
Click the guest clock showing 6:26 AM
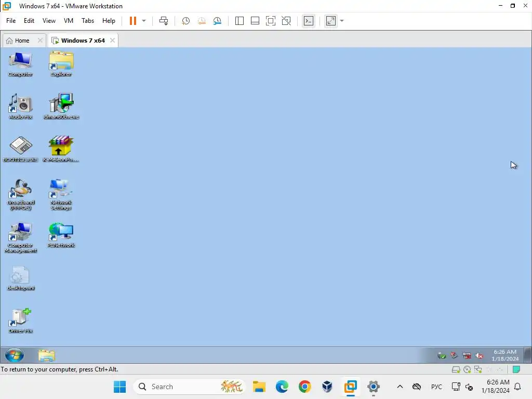pyautogui.click(x=505, y=355)
